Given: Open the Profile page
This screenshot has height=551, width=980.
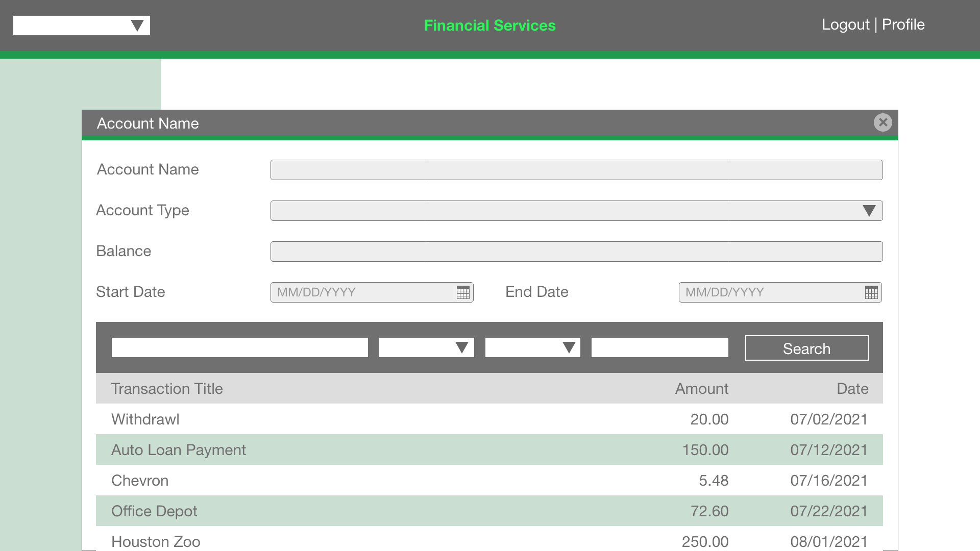Looking at the screenshot, I should (903, 24).
